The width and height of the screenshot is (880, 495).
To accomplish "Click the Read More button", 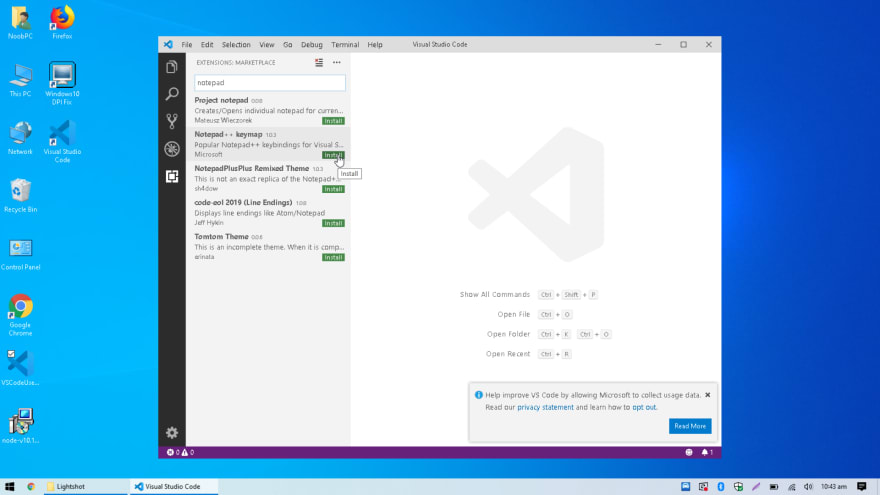I will (690, 426).
